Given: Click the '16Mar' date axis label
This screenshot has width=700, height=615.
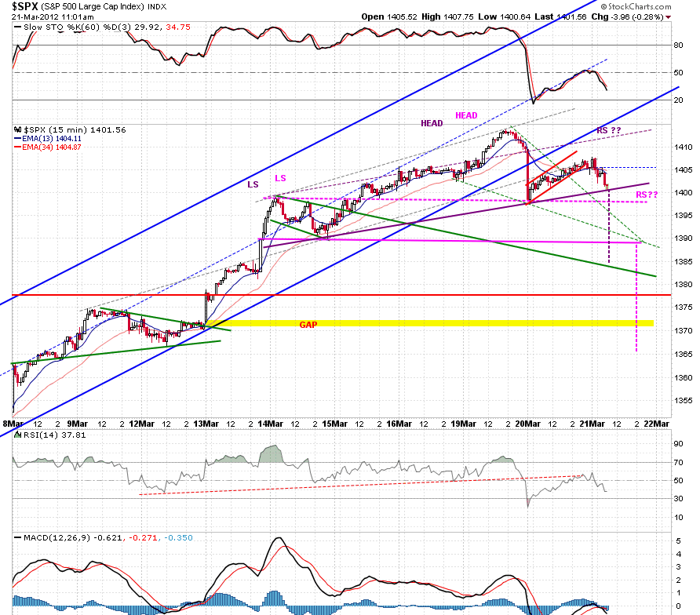Looking at the screenshot, I should (399, 424).
